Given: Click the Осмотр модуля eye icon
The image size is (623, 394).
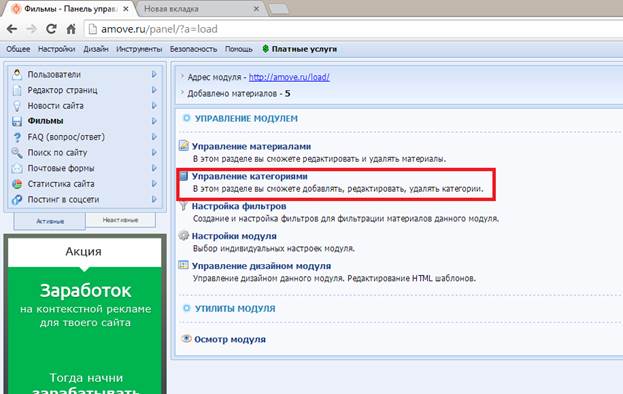Looking at the screenshot, I should pyautogui.click(x=186, y=339).
